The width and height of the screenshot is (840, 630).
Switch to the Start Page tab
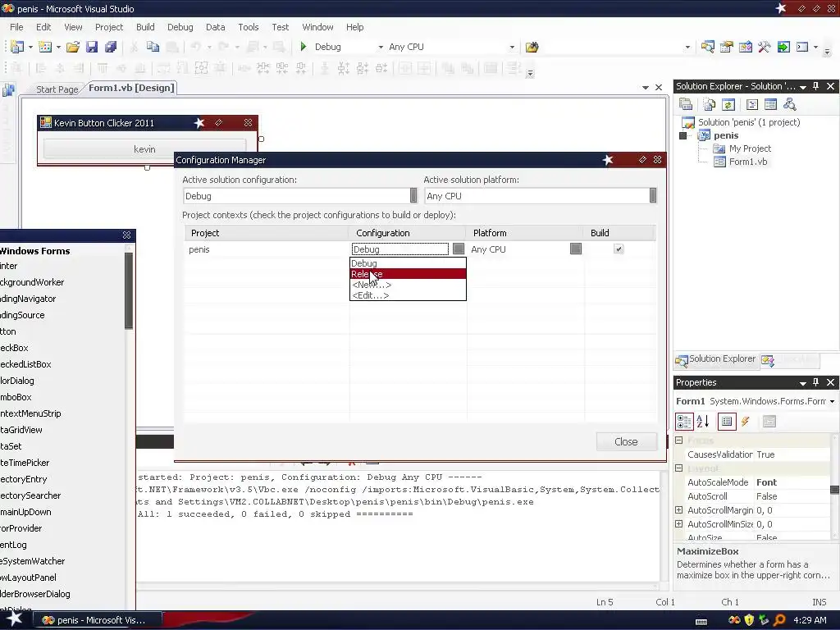pyautogui.click(x=57, y=89)
